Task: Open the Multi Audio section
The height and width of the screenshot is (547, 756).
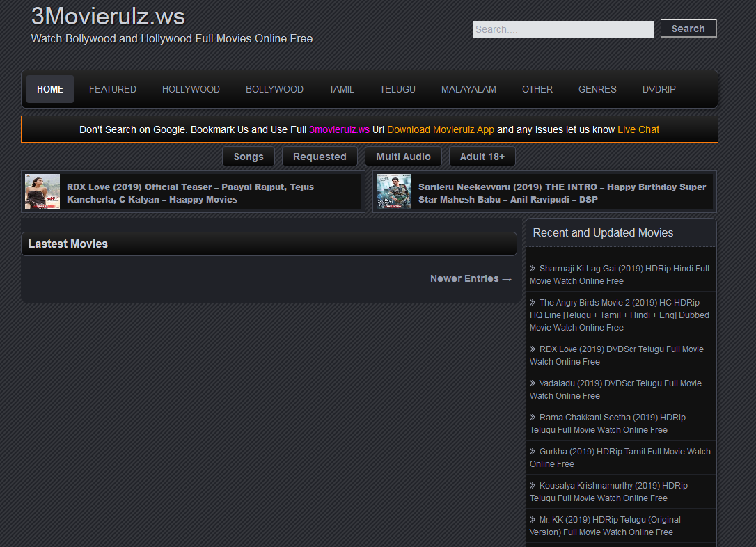Action: (403, 157)
